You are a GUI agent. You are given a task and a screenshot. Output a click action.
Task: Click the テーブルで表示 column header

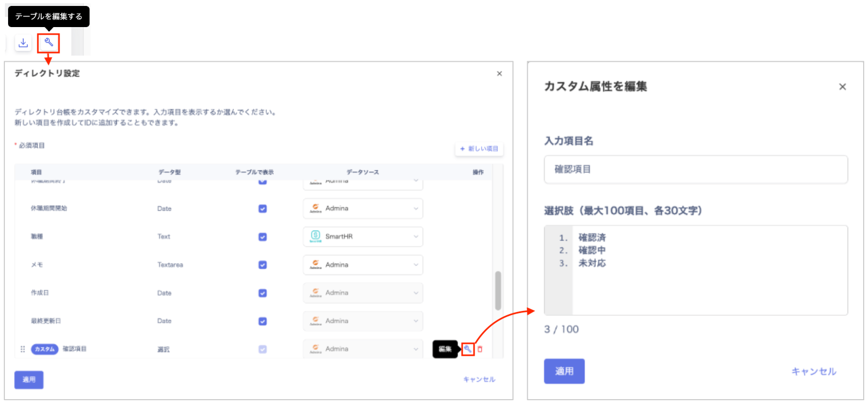click(254, 172)
